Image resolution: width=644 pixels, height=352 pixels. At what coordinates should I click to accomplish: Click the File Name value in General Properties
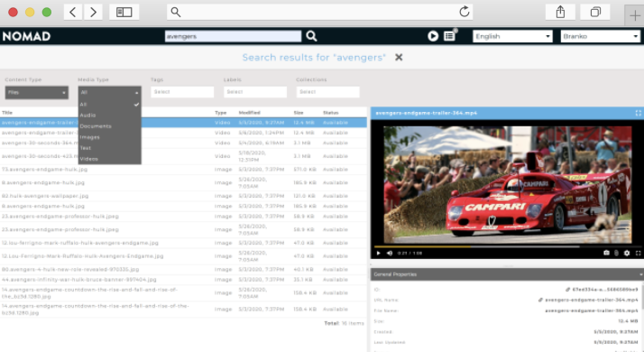(592, 310)
